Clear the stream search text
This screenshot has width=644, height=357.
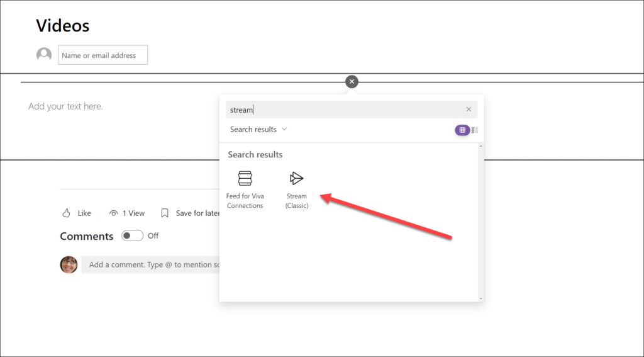[x=469, y=110]
